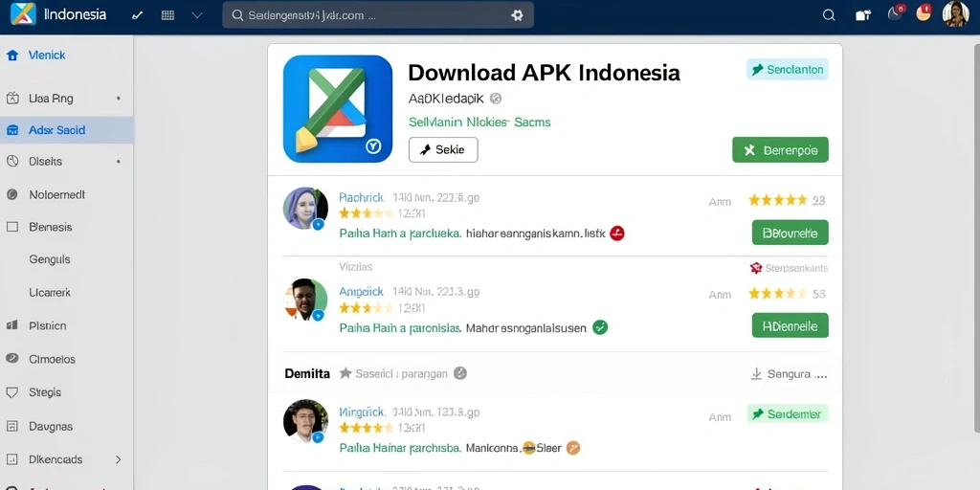
Task: Click the Senclanton pinned tag
Action: pyautogui.click(x=788, y=69)
